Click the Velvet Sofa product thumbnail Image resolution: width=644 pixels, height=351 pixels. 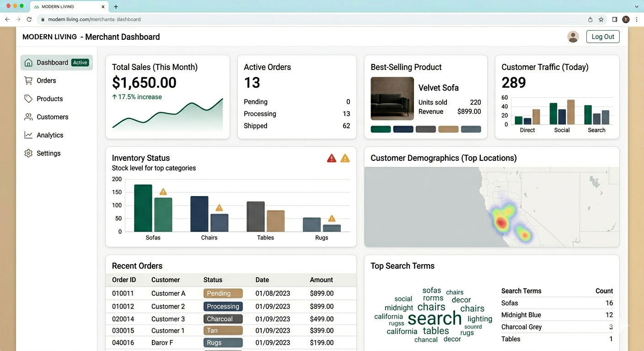pyautogui.click(x=392, y=98)
